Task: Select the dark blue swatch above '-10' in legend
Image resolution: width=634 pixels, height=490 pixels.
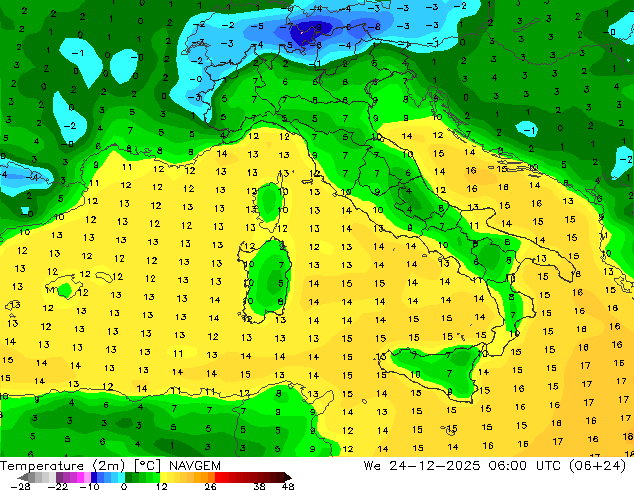Action: pyautogui.click(x=94, y=477)
